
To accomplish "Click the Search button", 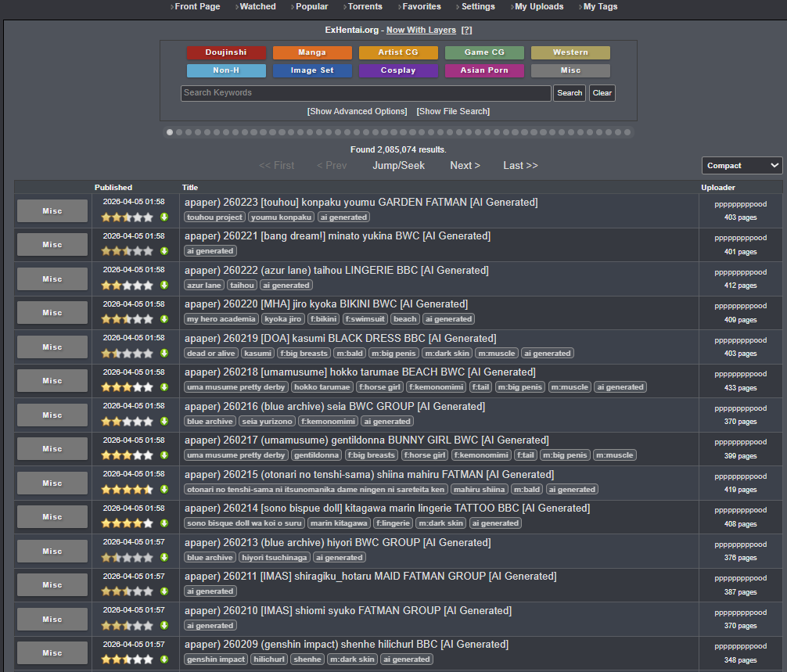I will point(570,93).
